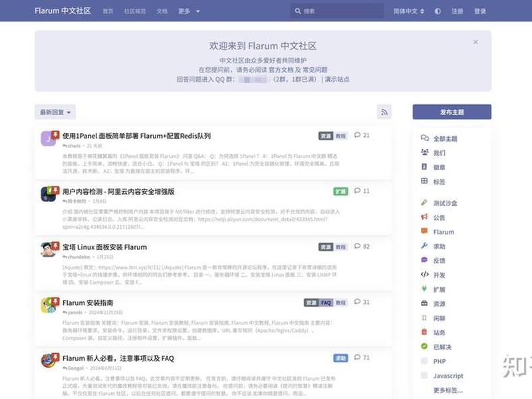Viewport: 532px width, 399px height.
Task: Select the 闲聊 tag icon
Action: click(x=424, y=318)
